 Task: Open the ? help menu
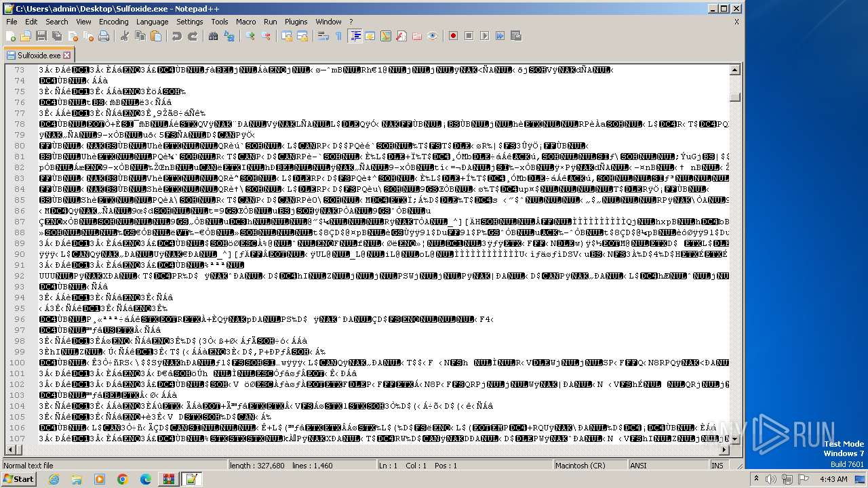click(x=351, y=22)
